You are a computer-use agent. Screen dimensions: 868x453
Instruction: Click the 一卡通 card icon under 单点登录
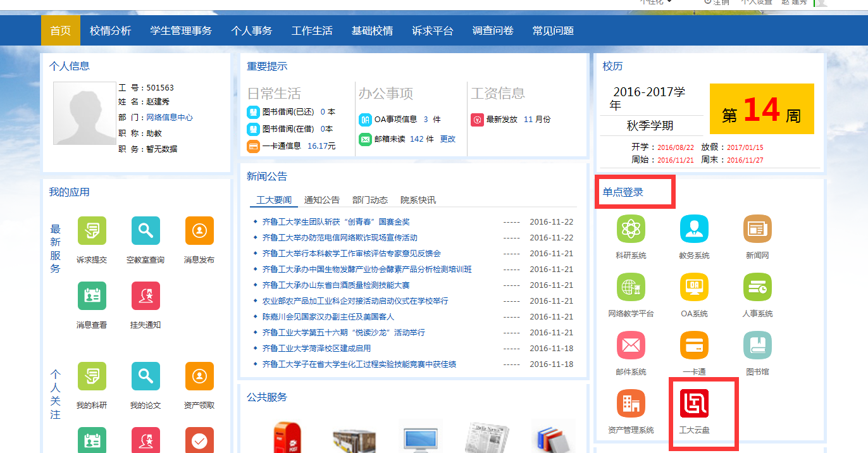click(694, 345)
